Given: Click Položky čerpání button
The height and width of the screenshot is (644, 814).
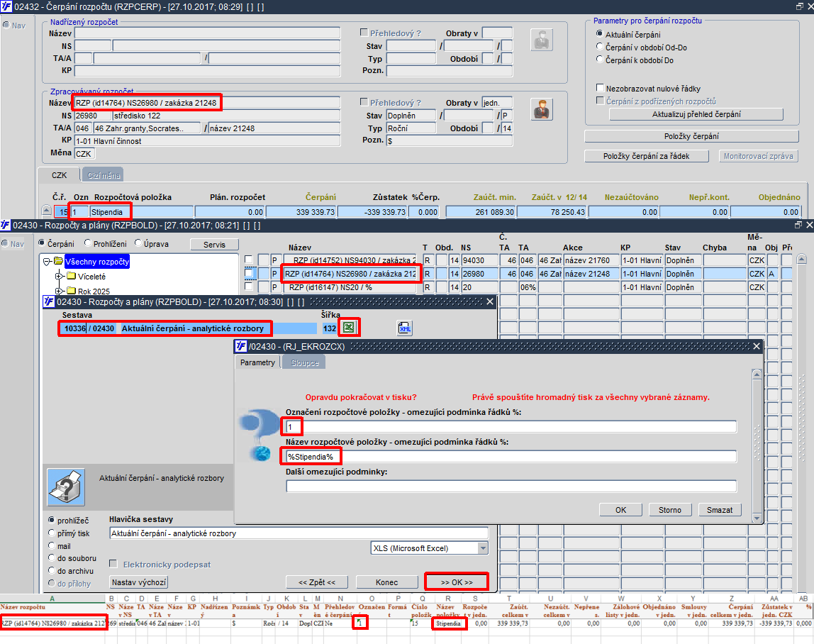Looking at the screenshot, I should 691,136.
